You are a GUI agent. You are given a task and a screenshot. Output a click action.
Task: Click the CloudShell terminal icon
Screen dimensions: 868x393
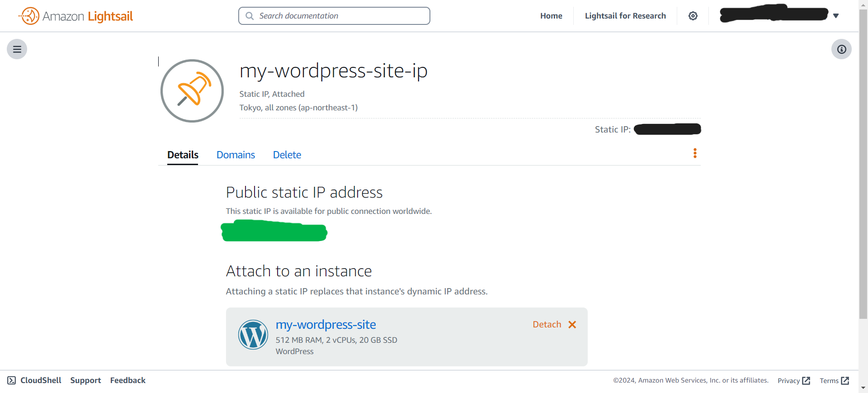click(12, 380)
